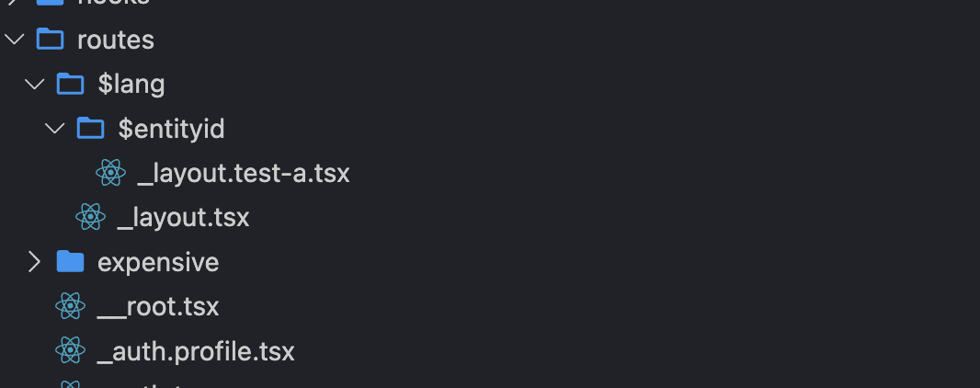Open the _layout.tsx file
Screen dimensions: 980x388
point(184,218)
